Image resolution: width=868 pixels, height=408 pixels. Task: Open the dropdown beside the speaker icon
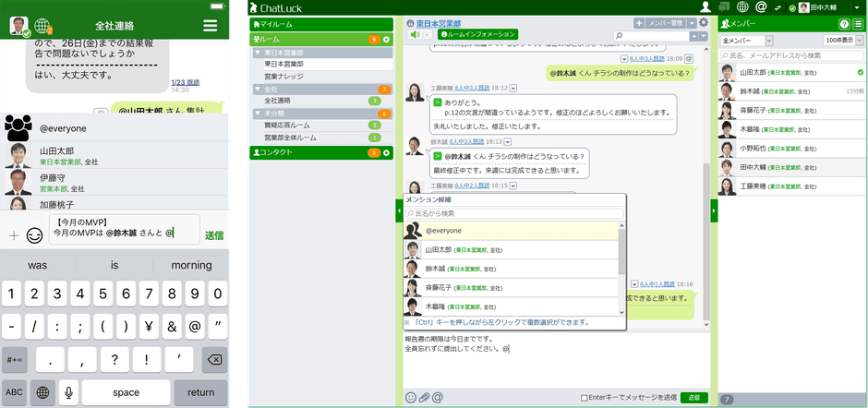(428, 35)
